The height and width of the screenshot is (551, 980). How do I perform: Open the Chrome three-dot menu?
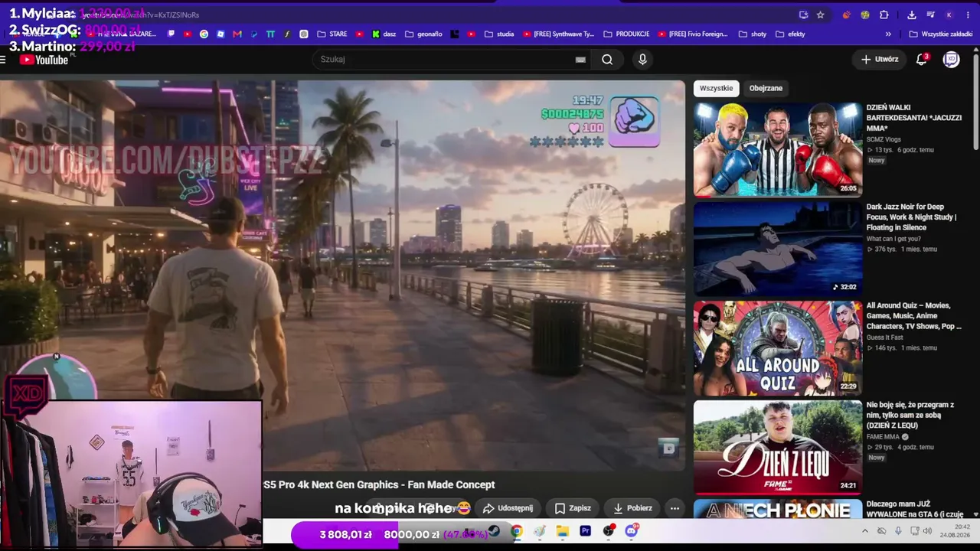point(968,15)
